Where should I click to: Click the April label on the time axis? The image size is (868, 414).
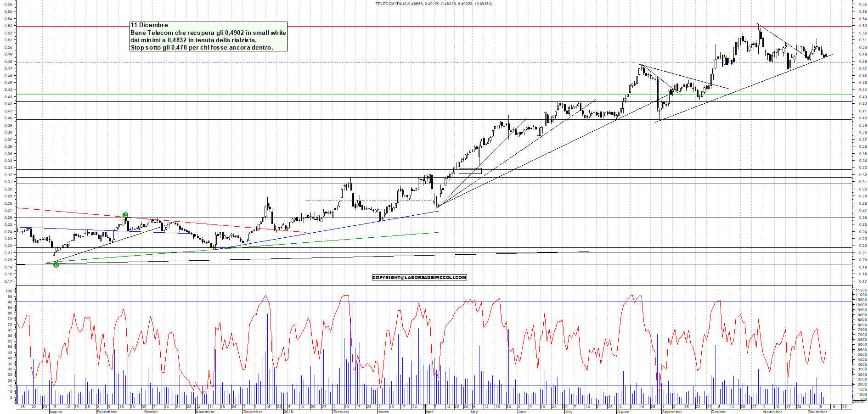coord(429,412)
